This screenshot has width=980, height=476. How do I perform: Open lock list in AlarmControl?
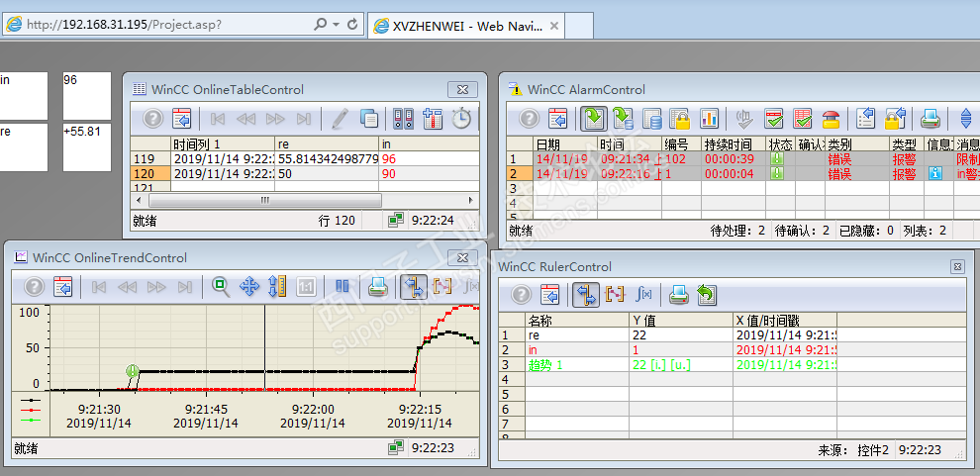(x=680, y=118)
